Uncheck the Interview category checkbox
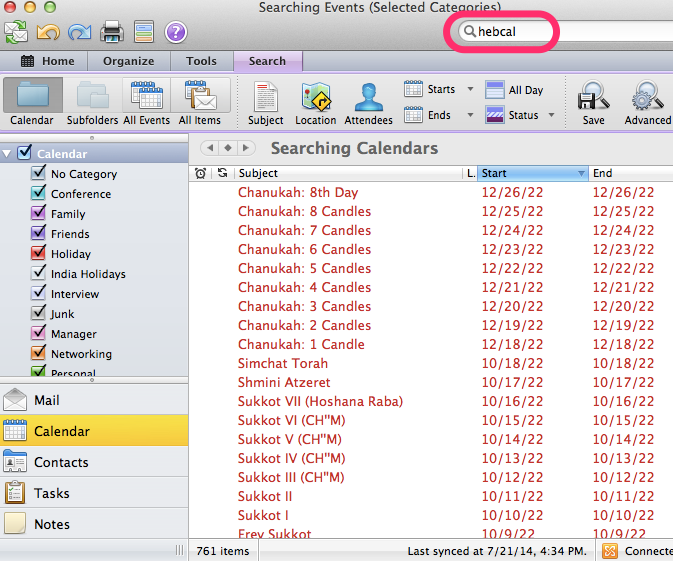Viewport: 673px width, 561px height. [x=38, y=293]
